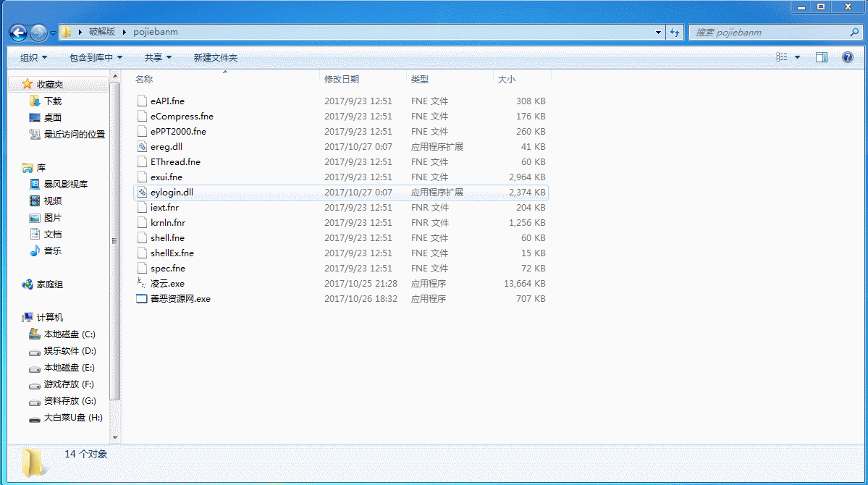Open 本地磁盘 (C:) in navigation pane
The image size is (868, 485).
point(69,334)
